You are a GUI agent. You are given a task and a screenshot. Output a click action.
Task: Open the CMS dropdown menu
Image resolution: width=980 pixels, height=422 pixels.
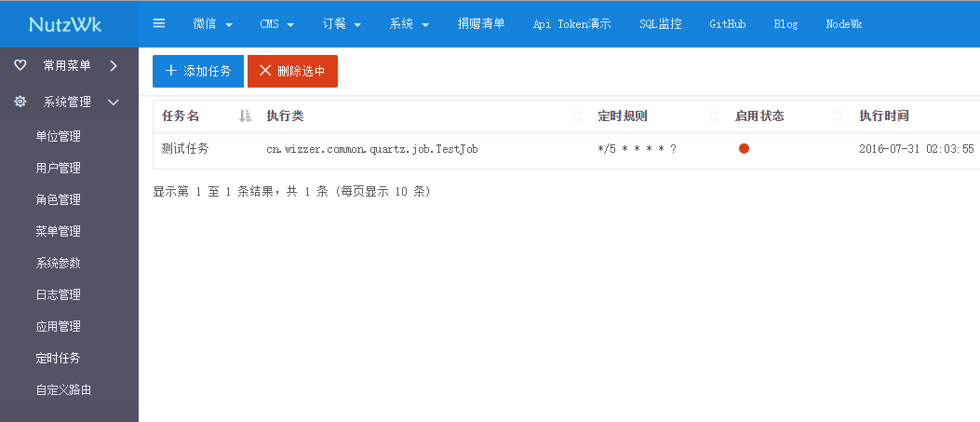coord(276,24)
